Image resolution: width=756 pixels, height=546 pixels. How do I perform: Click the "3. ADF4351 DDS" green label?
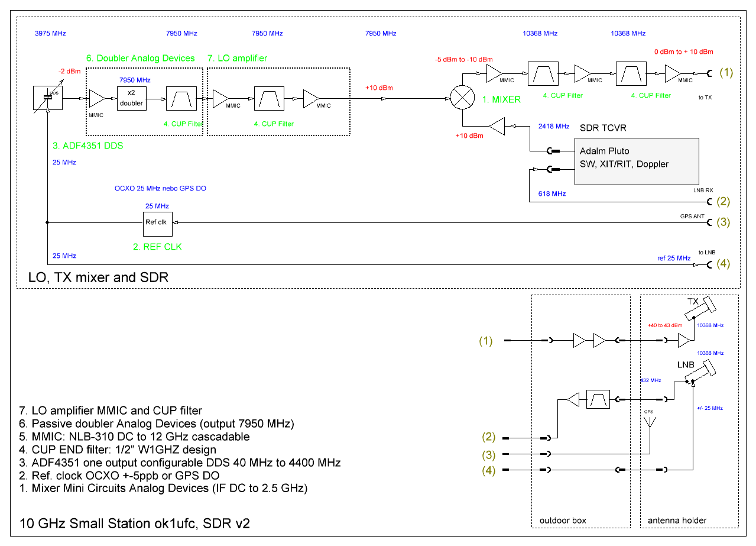pos(87,146)
